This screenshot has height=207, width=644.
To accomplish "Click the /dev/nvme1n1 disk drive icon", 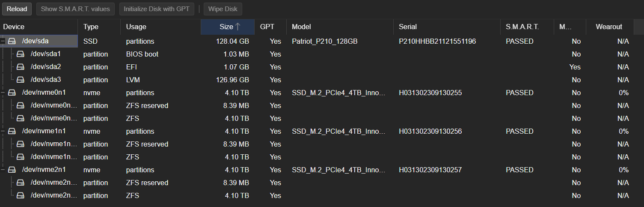I will pyautogui.click(x=12, y=132).
